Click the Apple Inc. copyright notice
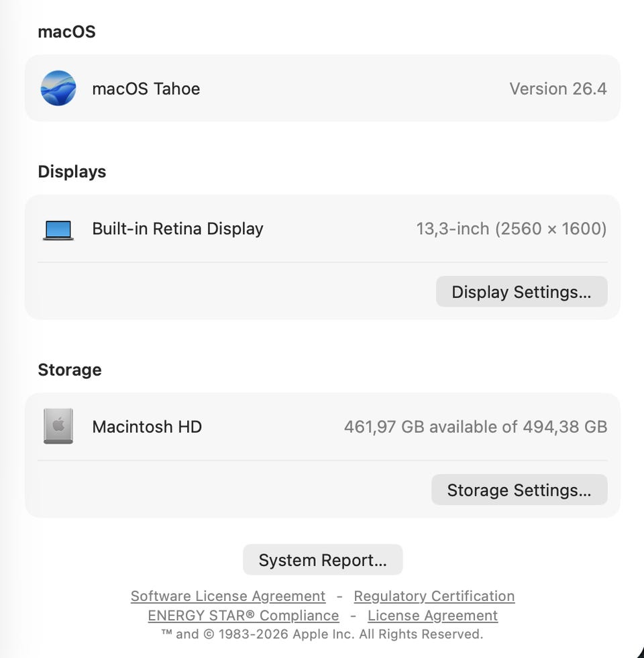This screenshot has height=658, width=644. [322, 635]
